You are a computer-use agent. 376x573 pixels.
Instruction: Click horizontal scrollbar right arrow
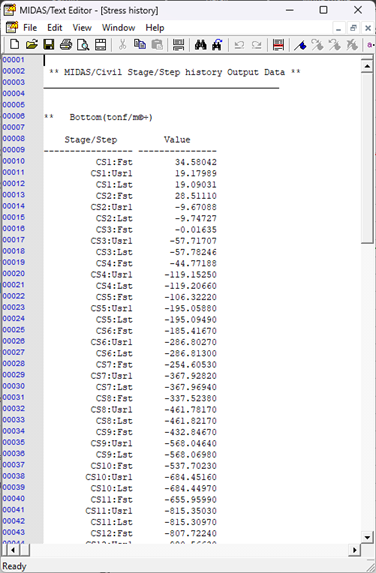tap(354, 550)
